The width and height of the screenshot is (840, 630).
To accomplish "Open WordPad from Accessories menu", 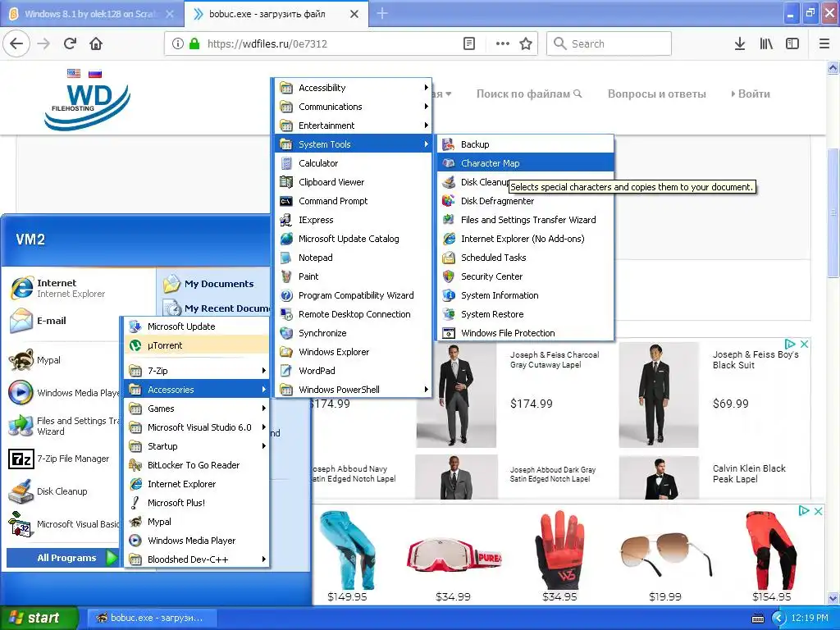I will click(354, 371).
